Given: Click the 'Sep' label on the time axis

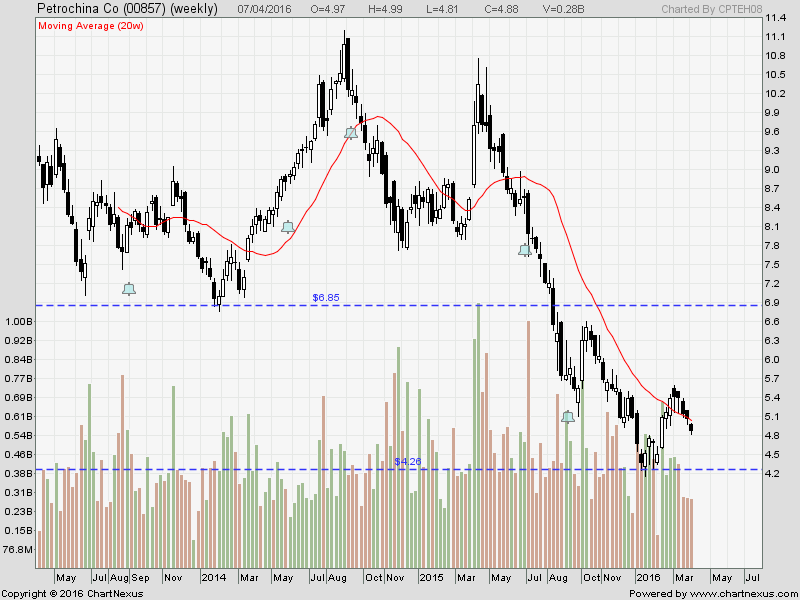Looking at the screenshot, I should (x=140, y=578).
